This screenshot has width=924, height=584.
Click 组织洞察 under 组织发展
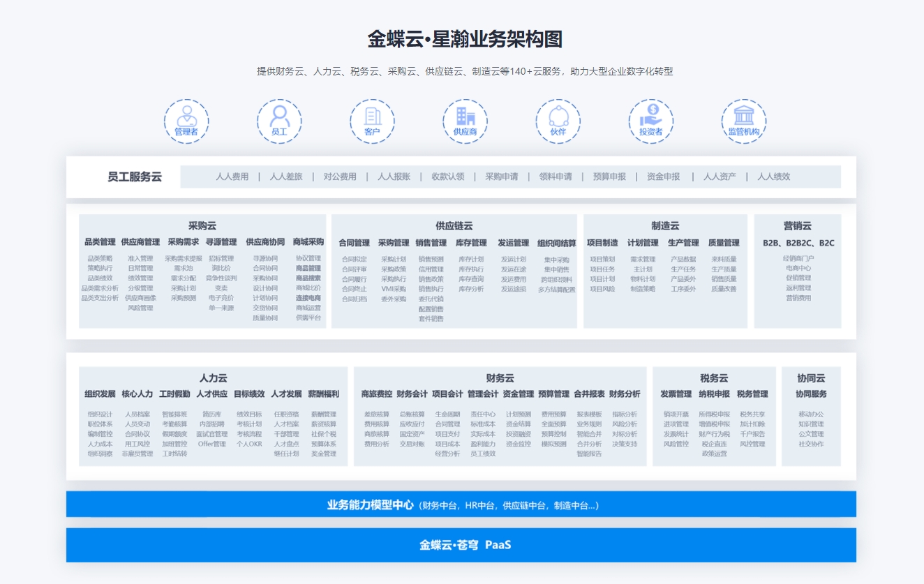click(x=100, y=454)
